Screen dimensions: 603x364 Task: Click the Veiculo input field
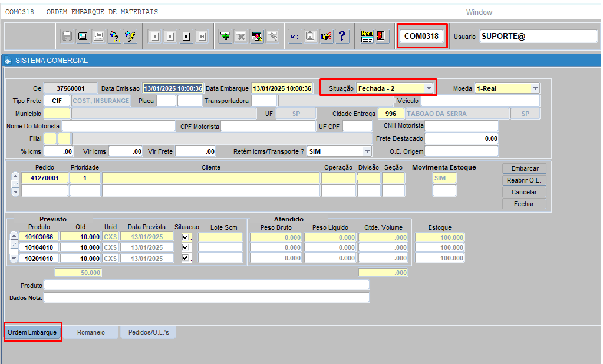(480, 101)
